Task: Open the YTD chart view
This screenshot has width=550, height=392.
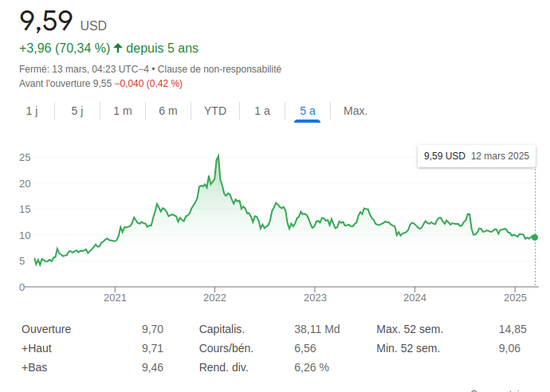Action: tap(215, 111)
